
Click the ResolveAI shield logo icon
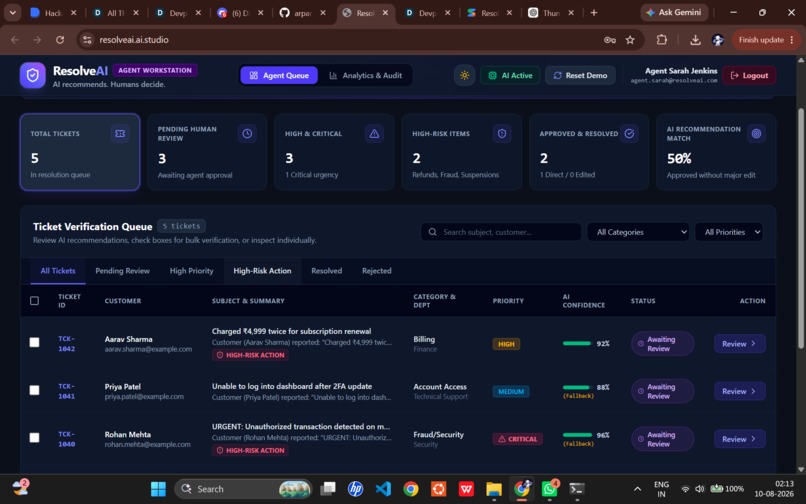[32, 75]
